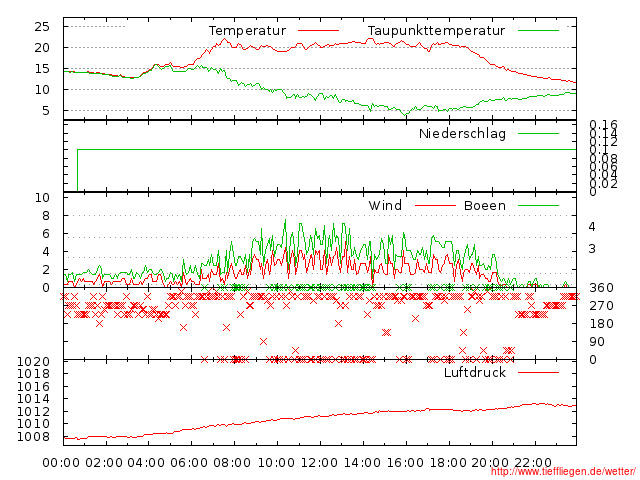Click the 10:00 time axis label
This screenshot has width=640, height=480.
coord(276,463)
